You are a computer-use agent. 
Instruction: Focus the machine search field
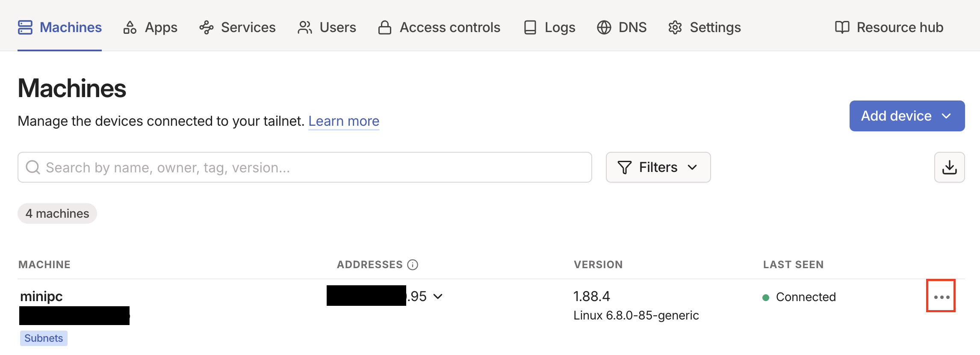[x=305, y=167]
